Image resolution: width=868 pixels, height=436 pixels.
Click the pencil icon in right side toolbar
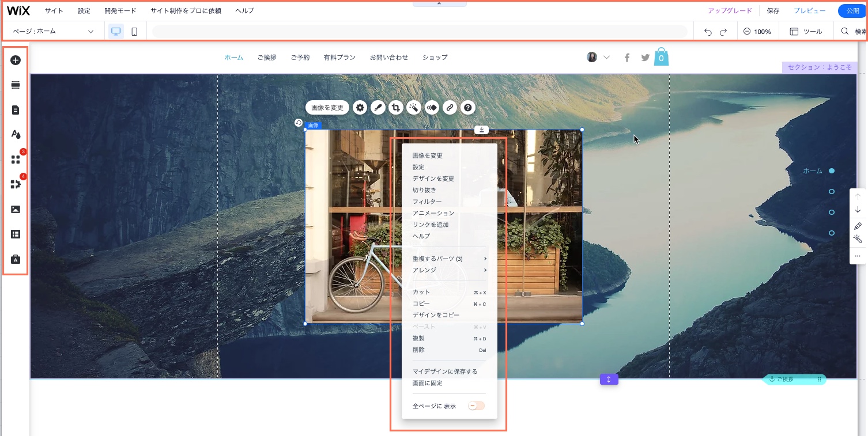pyautogui.click(x=858, y=226)
